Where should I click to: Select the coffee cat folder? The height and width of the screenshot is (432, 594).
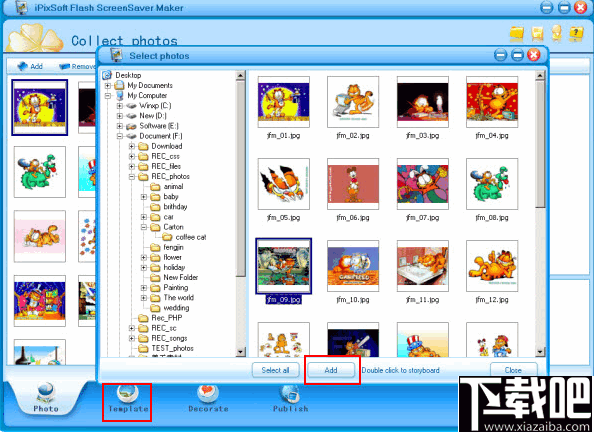tap(191, 237)
